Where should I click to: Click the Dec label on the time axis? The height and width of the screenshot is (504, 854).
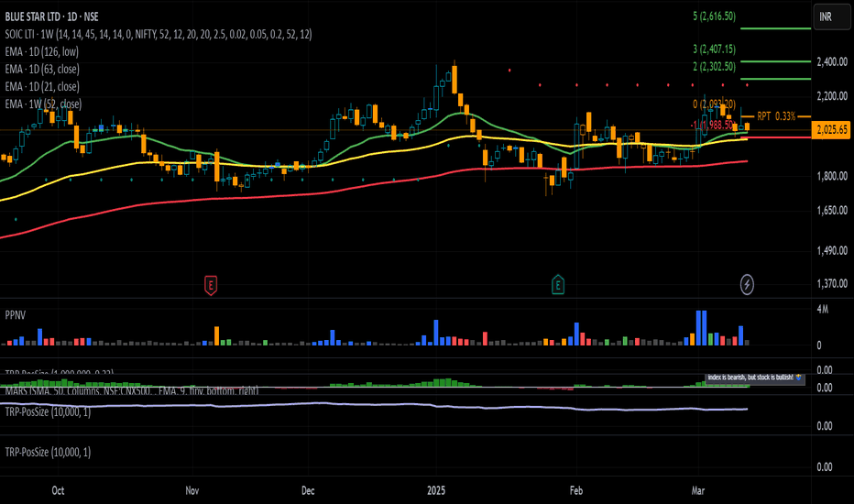[x=308, y=490]
